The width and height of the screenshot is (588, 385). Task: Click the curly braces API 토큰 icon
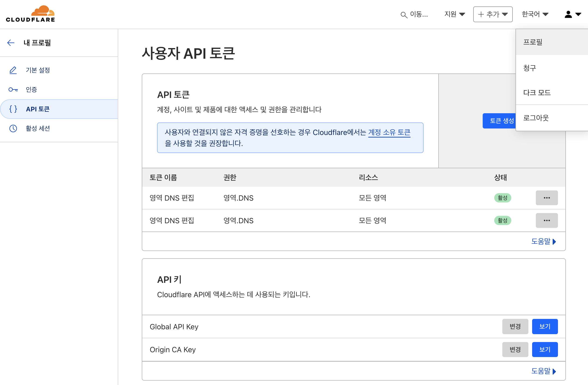(x=13, y=109)
